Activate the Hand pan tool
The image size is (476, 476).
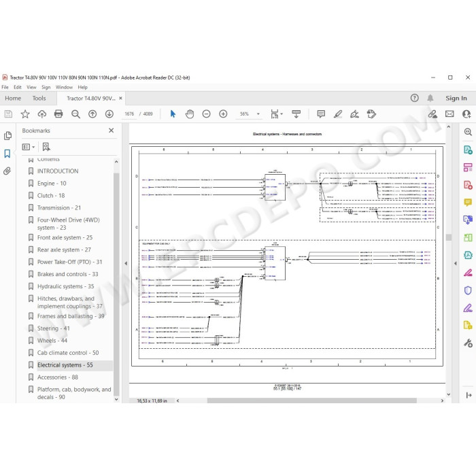tap(190, 114)
